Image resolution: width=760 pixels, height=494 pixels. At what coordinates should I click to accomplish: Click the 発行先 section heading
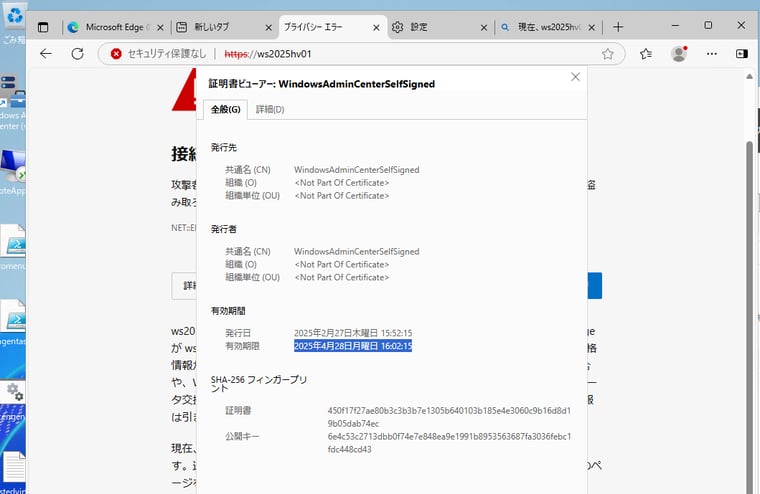click(x=223, y=147)
